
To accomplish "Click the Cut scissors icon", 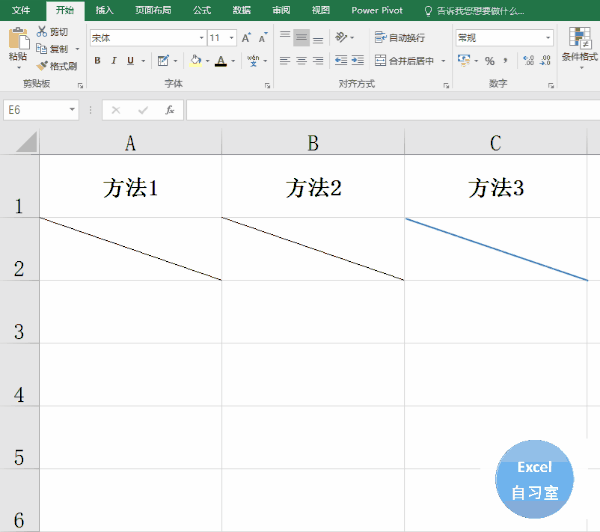I will (41, 32).
